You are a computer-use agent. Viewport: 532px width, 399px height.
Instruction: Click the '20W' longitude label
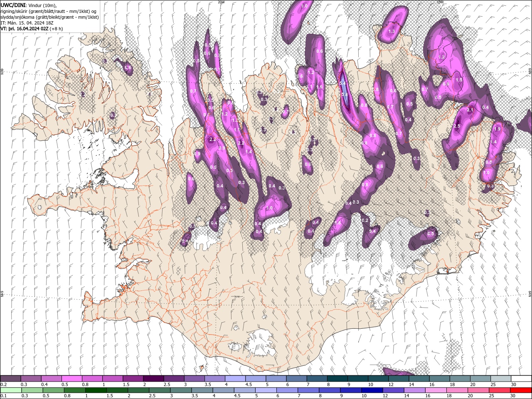(x=221, y=2)
